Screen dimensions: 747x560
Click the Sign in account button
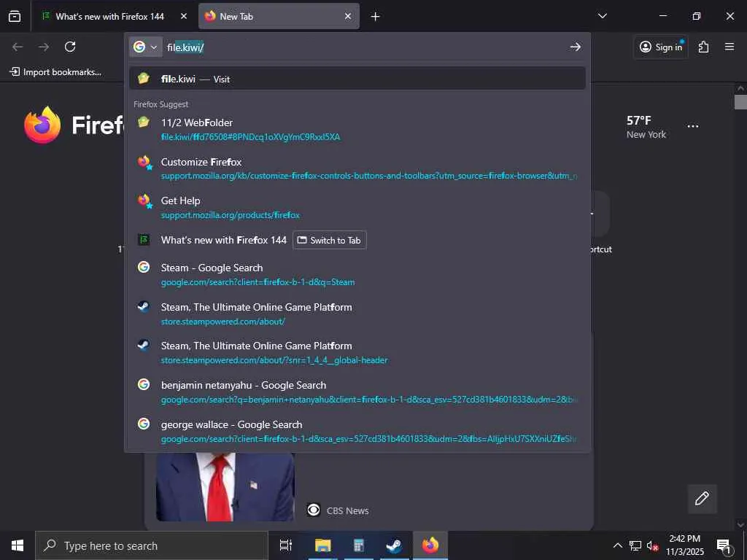[x=661, y=47]
